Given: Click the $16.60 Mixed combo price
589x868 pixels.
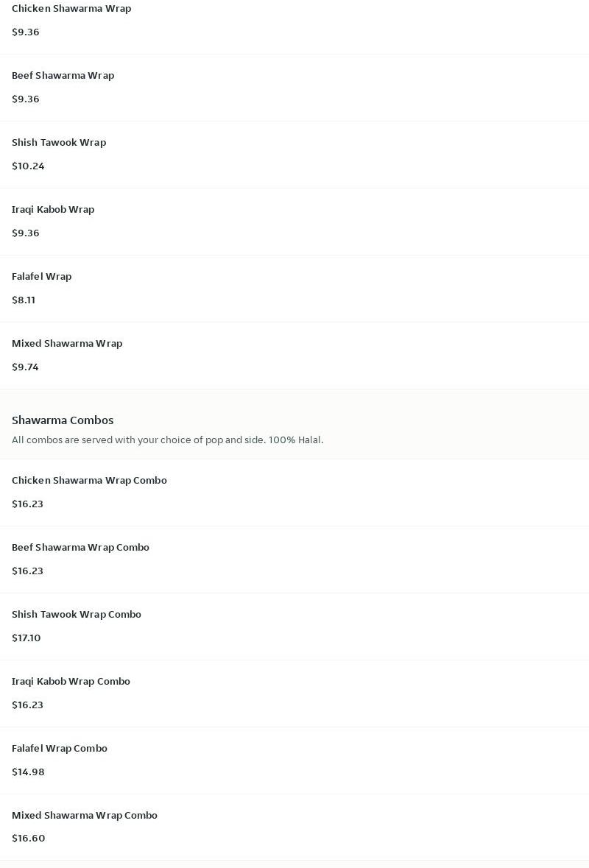Looking at the screenshot, I should point(29,839).
